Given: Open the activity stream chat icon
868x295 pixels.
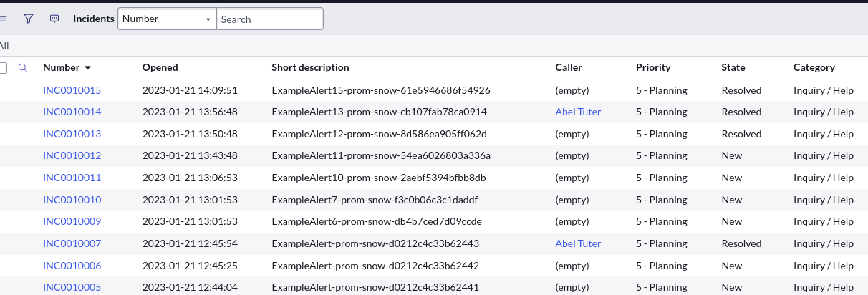Looking at the screenshot, I should (54, 19).
